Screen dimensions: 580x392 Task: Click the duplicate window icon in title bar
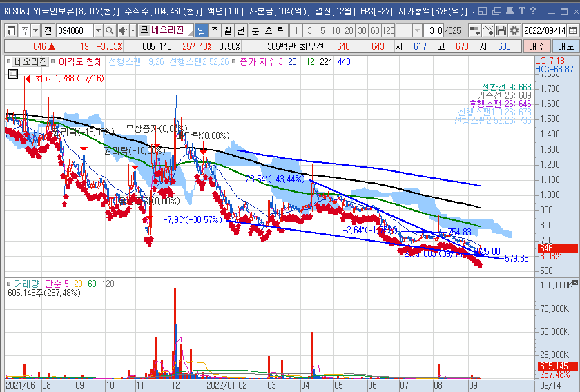(496, 11)
